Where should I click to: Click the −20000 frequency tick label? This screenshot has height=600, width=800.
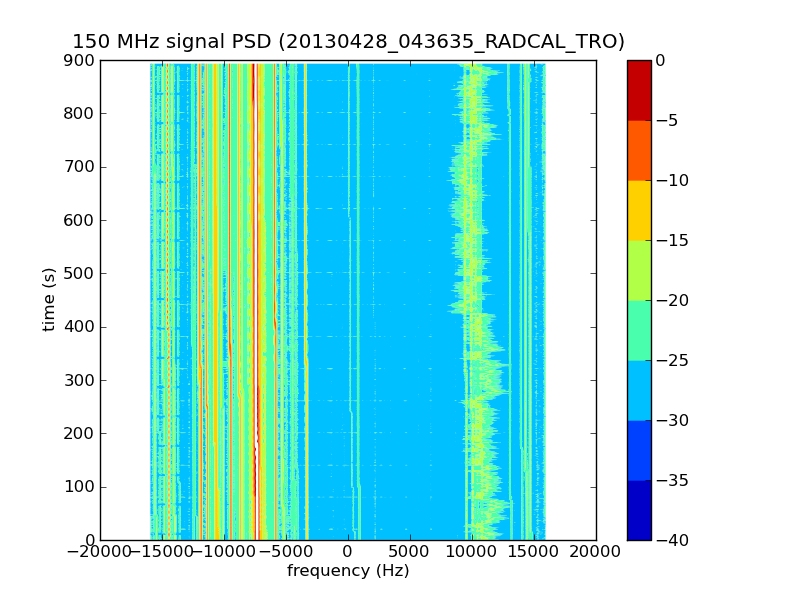(x=99, y=552)
